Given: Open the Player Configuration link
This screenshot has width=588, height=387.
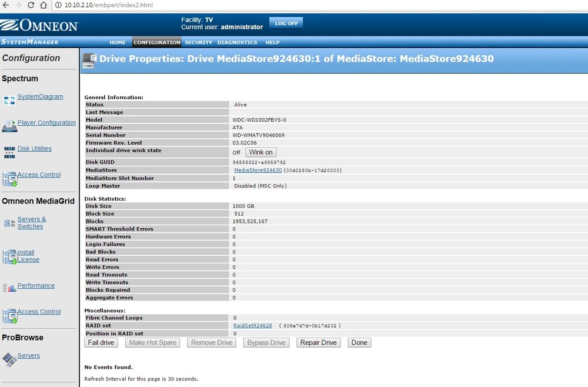Looking at the screenshot, I should click(x=46, y=122).
